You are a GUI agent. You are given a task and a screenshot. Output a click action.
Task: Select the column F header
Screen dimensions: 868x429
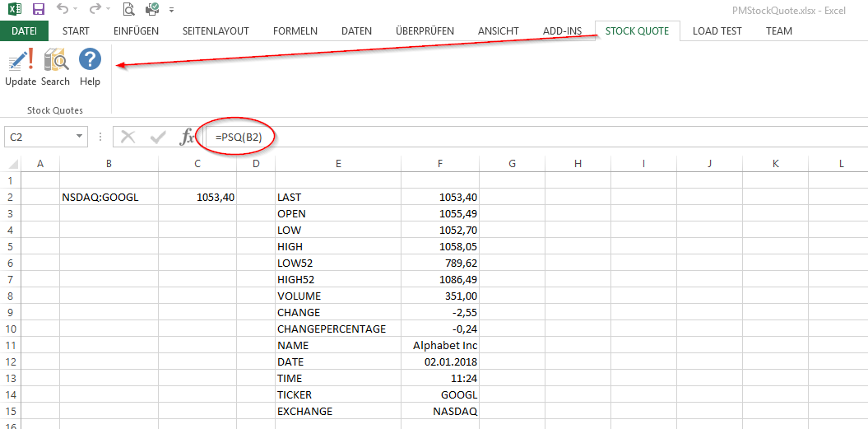coord(439,164)
